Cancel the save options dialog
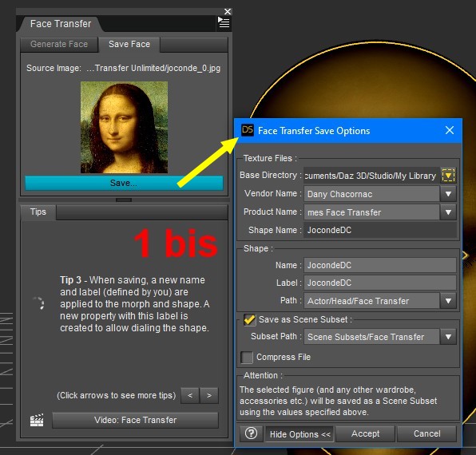Screen dimensions: 476x455 click(426, 433)
